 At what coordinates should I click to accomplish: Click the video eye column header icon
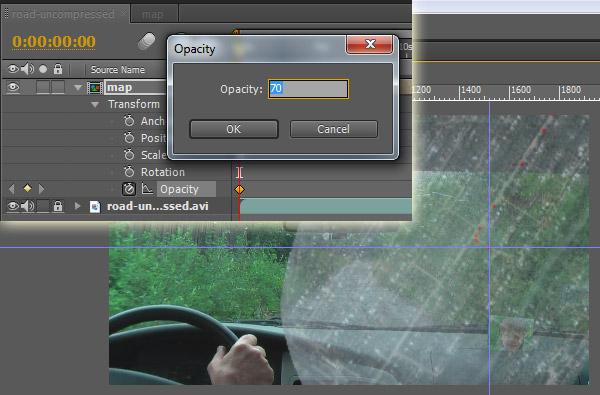coord(13,69)
